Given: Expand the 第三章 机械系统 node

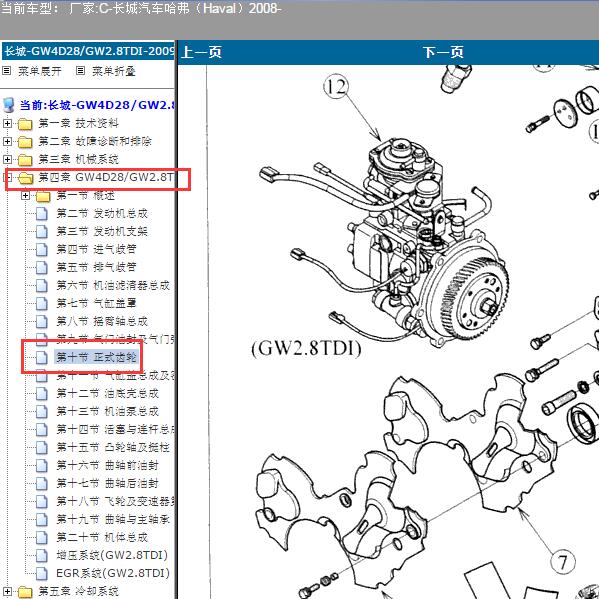Looking at the screenshot, I should click(7, 159).
